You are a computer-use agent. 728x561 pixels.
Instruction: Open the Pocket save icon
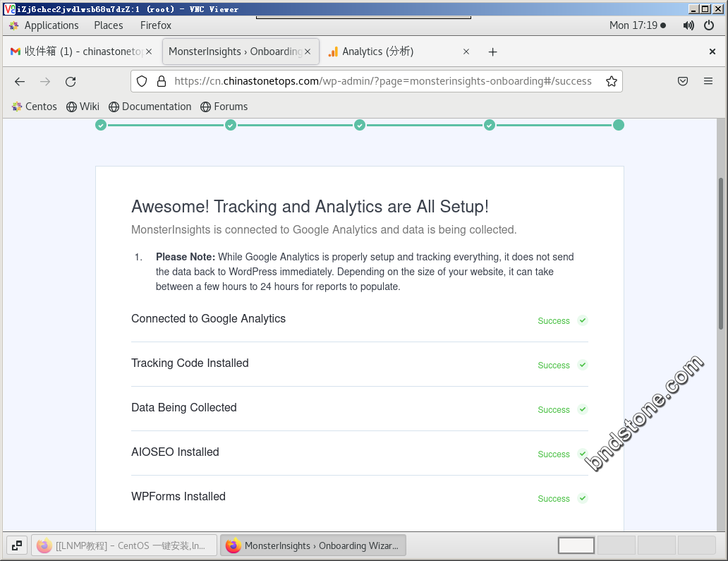tap(683, 81)
